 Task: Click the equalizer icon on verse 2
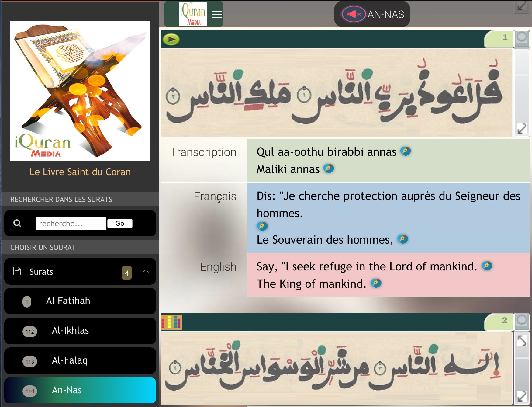(171, 322)
